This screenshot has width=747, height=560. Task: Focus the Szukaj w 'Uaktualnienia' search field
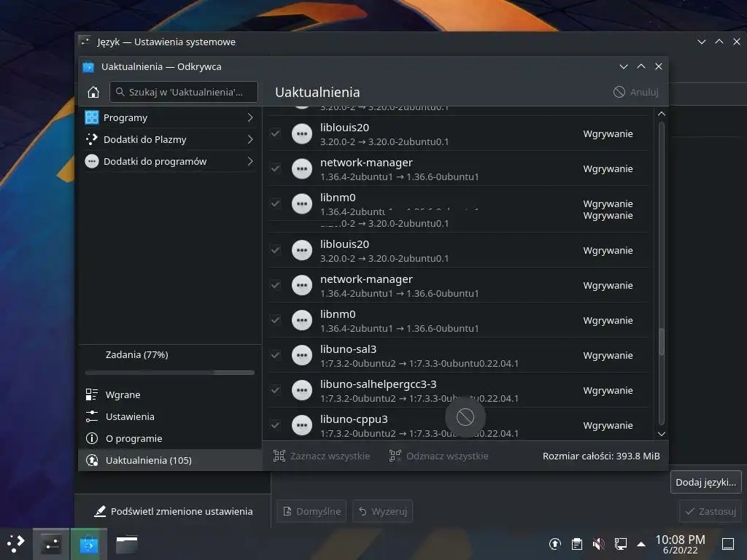pos(184,92)
